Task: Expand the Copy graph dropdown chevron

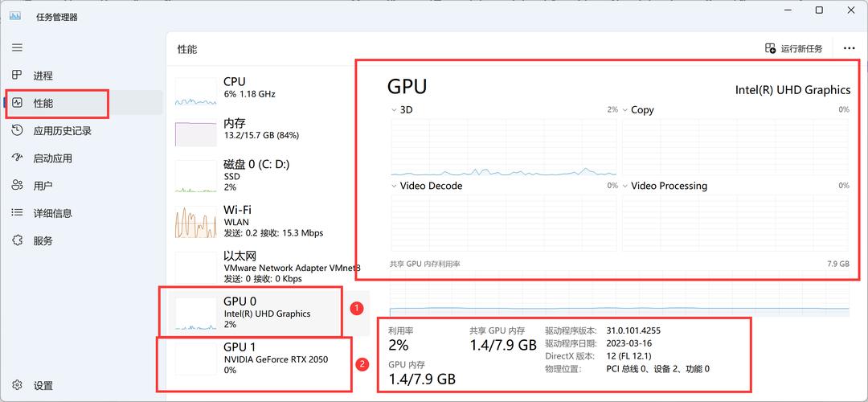Action: point(624,110)
